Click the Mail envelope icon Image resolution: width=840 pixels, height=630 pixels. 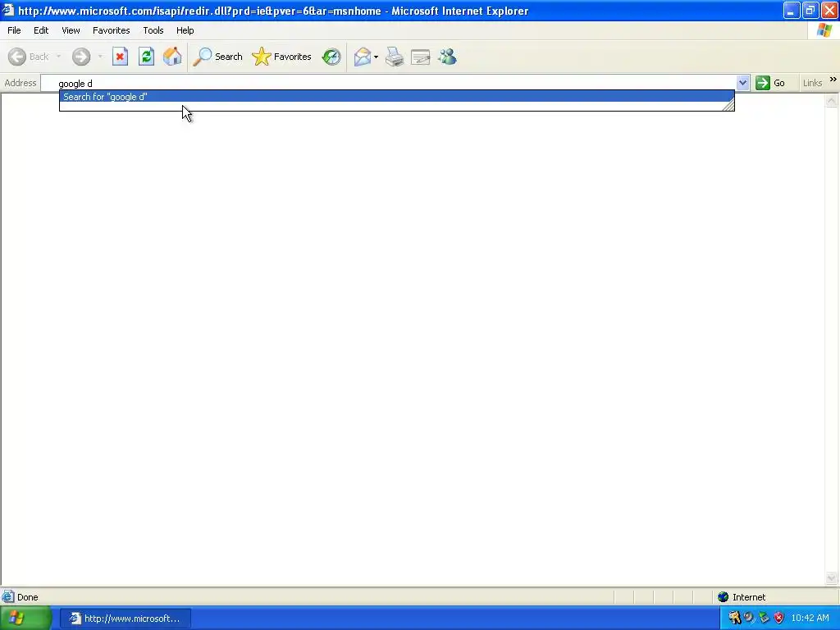tap(363, 57)
